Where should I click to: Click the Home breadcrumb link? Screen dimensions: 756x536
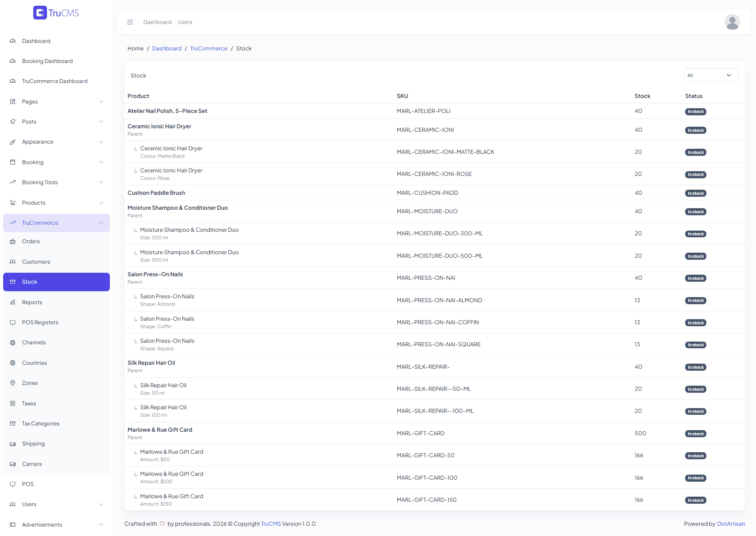[135, 48]
